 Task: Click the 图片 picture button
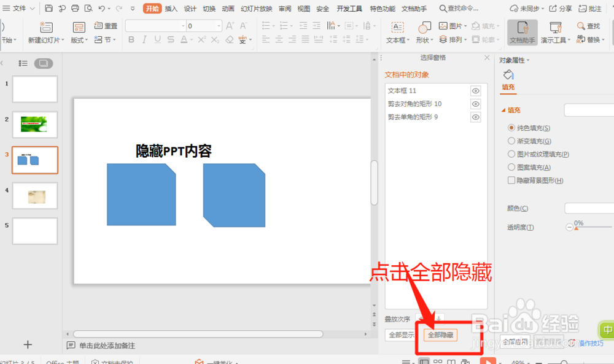click(453, 26)
